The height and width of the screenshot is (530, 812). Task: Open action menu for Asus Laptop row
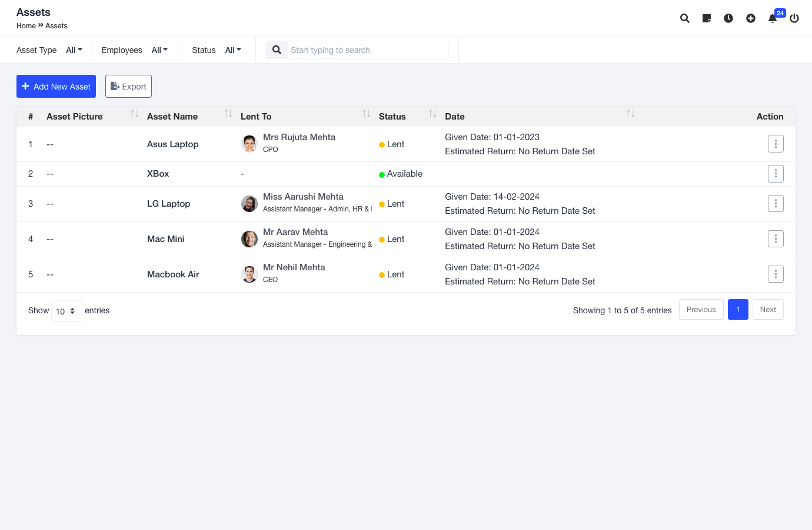(776, 144)
